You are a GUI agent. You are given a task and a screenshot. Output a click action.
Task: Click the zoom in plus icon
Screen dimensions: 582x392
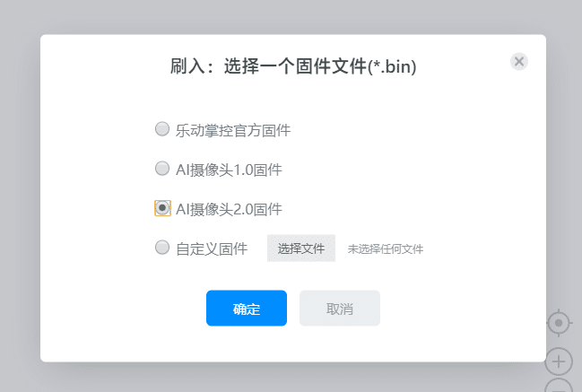click(559, 362)
